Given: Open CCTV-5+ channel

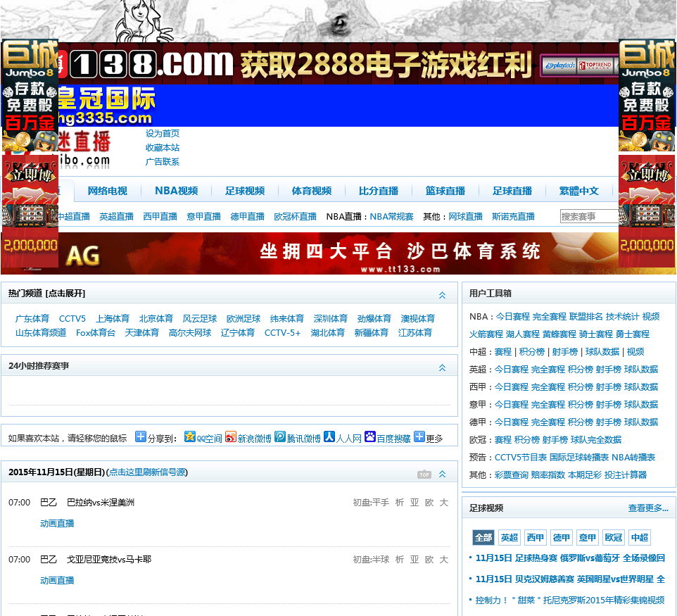Looking at the screenshot, I should (x=282, y=332).
